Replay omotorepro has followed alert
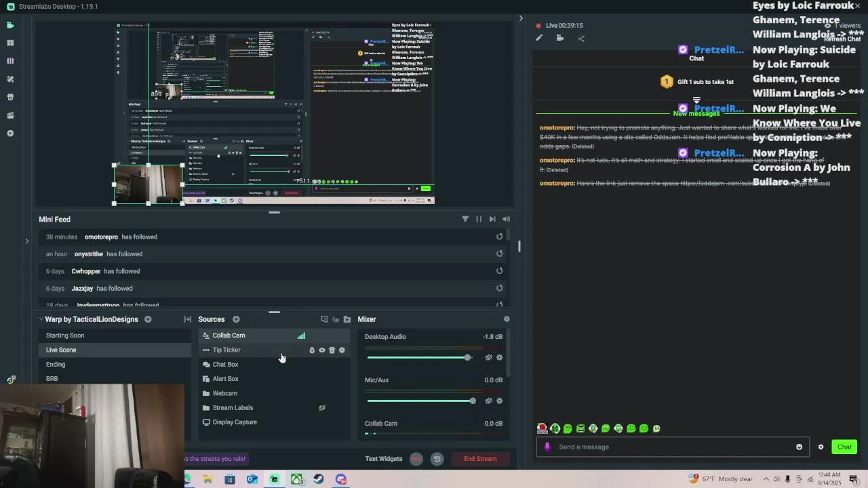 tap(500, 237)
